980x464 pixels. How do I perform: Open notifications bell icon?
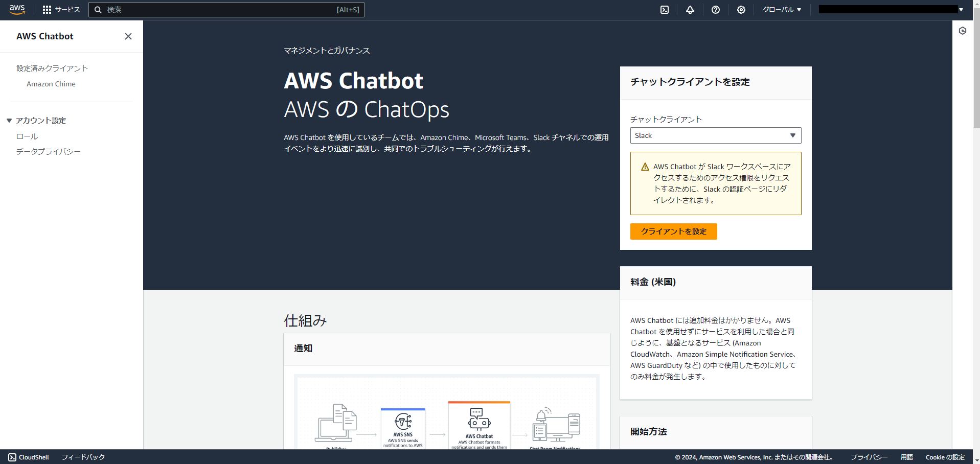tap(690, 10)
